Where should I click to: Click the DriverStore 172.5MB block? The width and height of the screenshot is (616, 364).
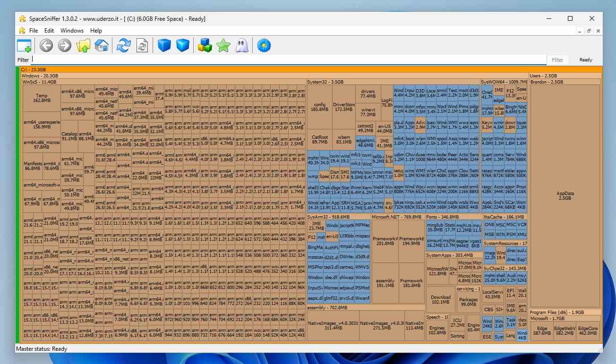point(344,107)
